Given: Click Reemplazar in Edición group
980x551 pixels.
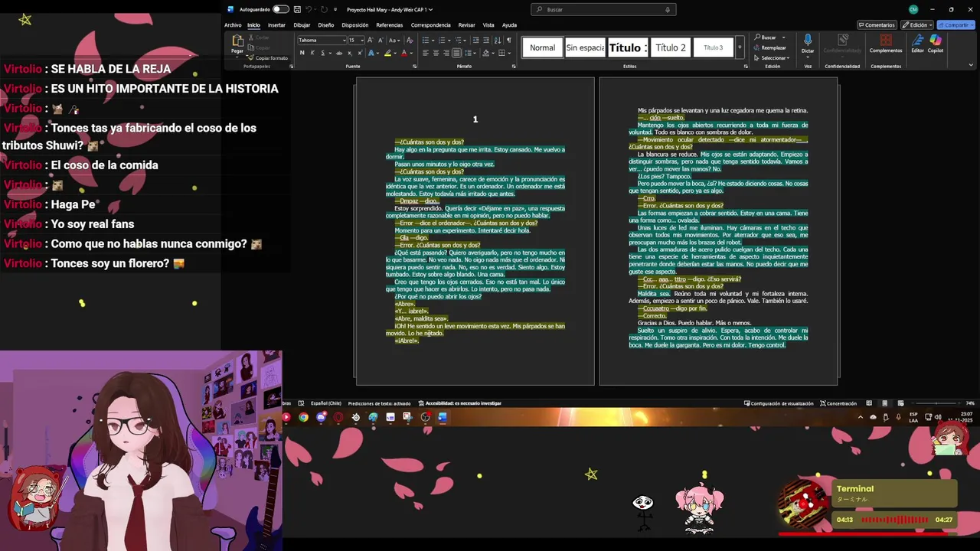Looking at the screenshot, I should pos(770,47).
